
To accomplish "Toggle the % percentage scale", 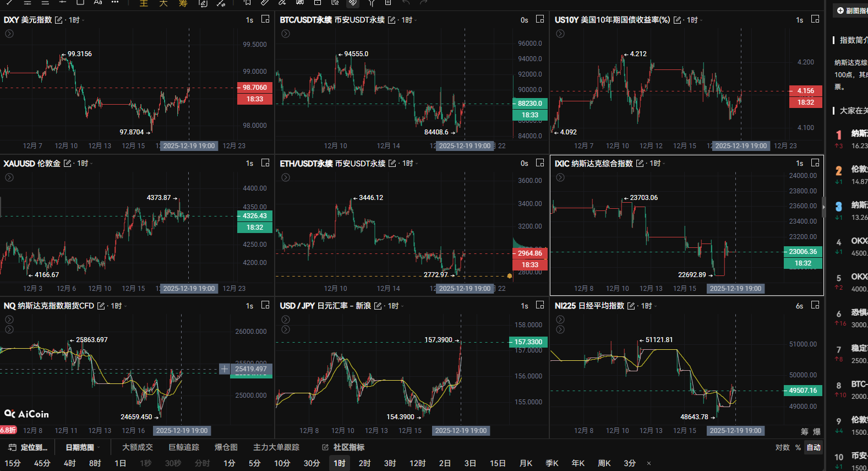I will point(798,447).
